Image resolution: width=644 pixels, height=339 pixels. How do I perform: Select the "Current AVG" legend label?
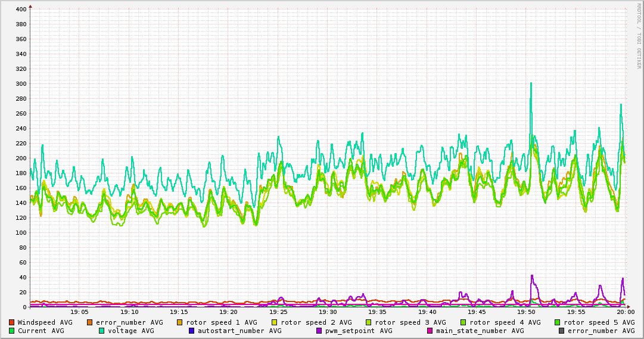pyautogui.click(x=41, y=331)
